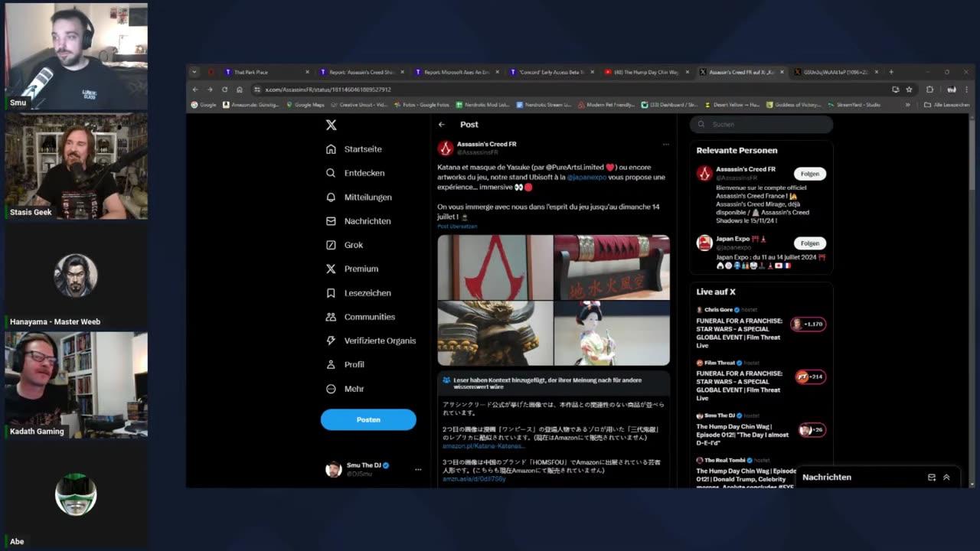The image size is (980, 551).
Task: Open the Mehr menu
Action: (x=345, y=389)
